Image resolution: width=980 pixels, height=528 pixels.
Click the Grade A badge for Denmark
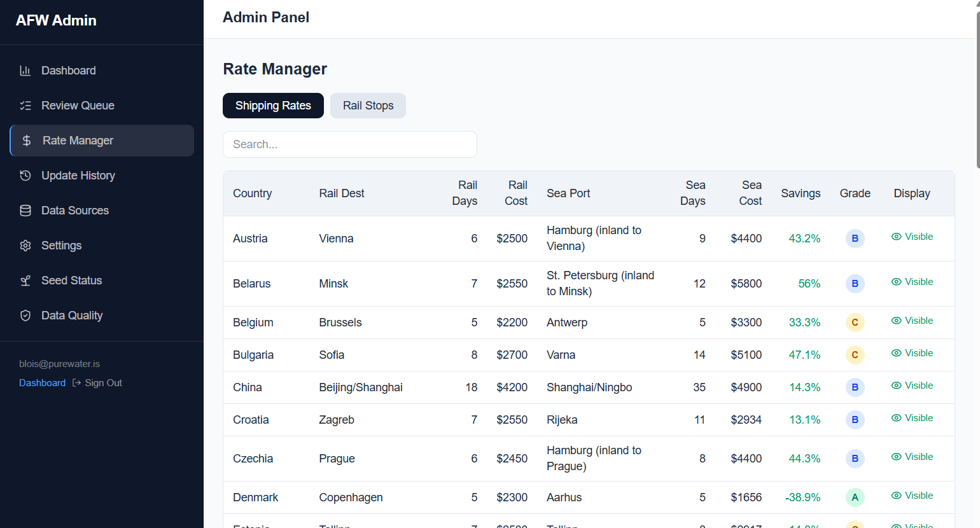tap(855, 497)
